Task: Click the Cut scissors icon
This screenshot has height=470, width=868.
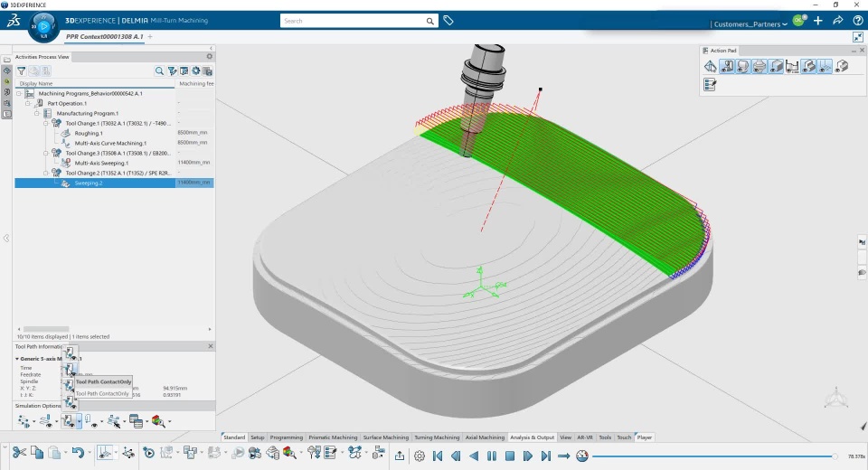Action: [19, 453]
